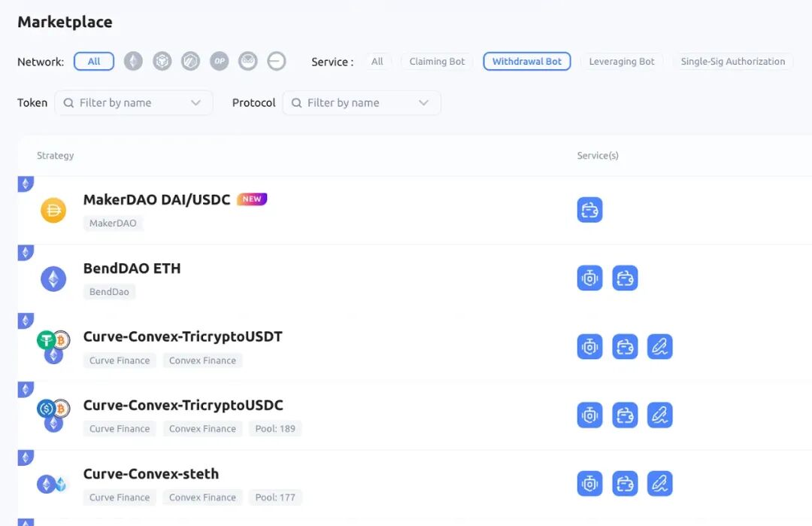
Task: Click the MakerDAO protocol tag
Action: (113, 223)
